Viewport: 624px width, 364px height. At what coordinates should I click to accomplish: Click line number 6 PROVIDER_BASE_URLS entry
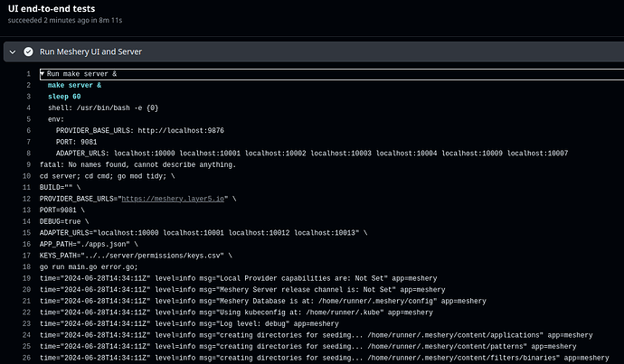(28, 131)
